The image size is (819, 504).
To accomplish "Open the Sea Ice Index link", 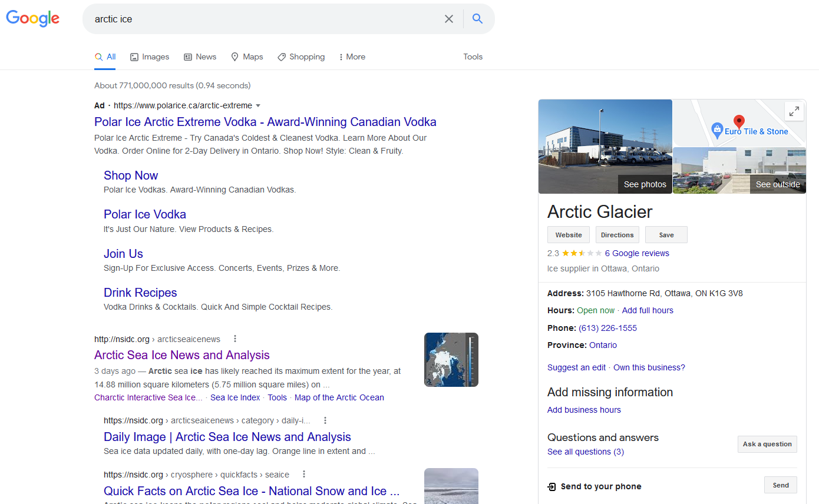I will (x=235, y=397).
